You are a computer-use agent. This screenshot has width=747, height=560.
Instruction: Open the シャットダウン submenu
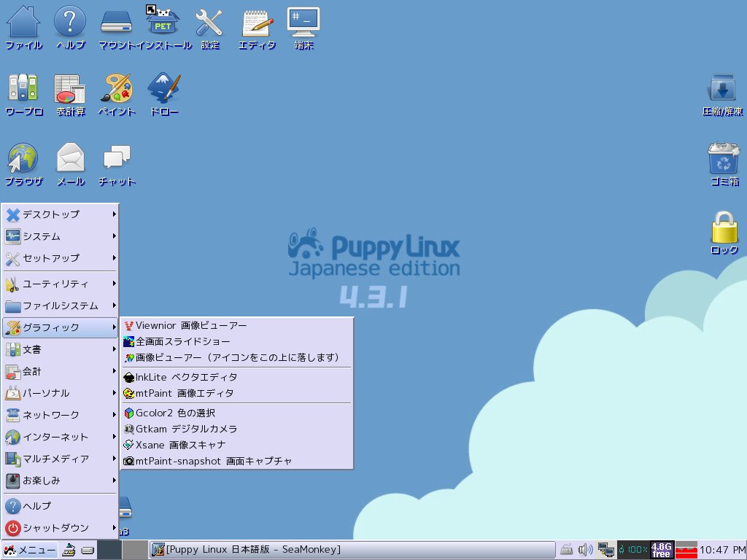point(61,528)
